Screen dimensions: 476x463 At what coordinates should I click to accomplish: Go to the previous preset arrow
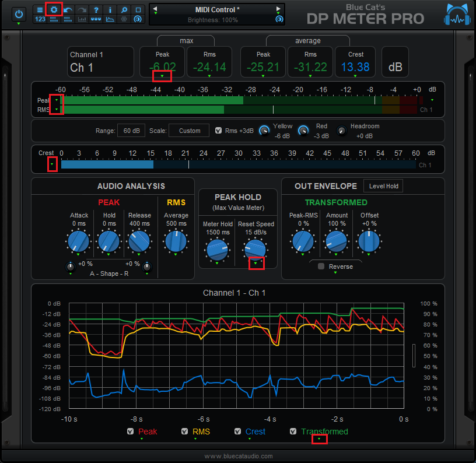coord(155,9)
